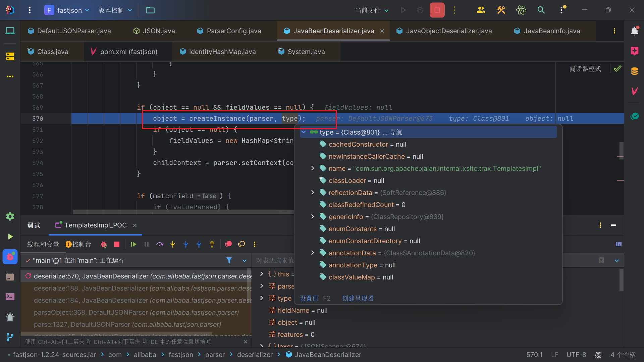Click the 导航 link next to type

point(396,132)
